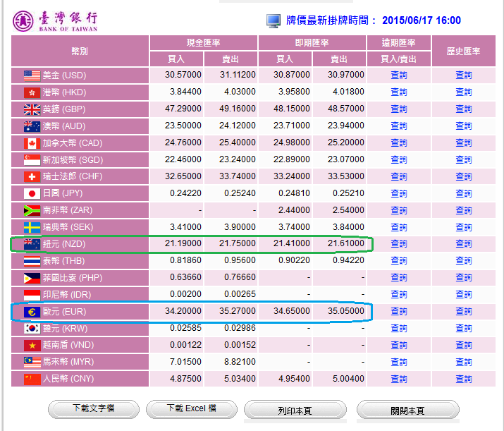Open historical rate 查詢 link for CHF
This screenshot has width=504, height=431.
tap(464, 177)
